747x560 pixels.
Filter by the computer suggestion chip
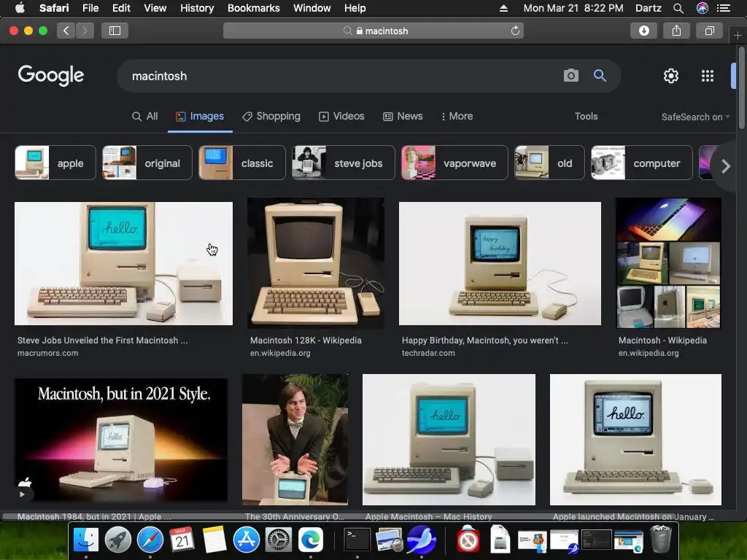pyautogui.click(x=642, y=163)
